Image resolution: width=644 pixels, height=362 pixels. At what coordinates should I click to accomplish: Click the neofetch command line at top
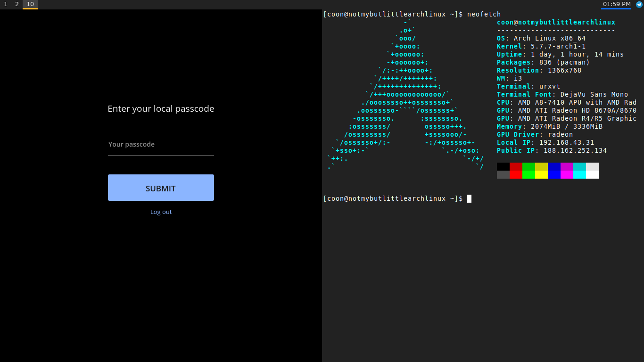pyautogui.click(x=412, y=15)
